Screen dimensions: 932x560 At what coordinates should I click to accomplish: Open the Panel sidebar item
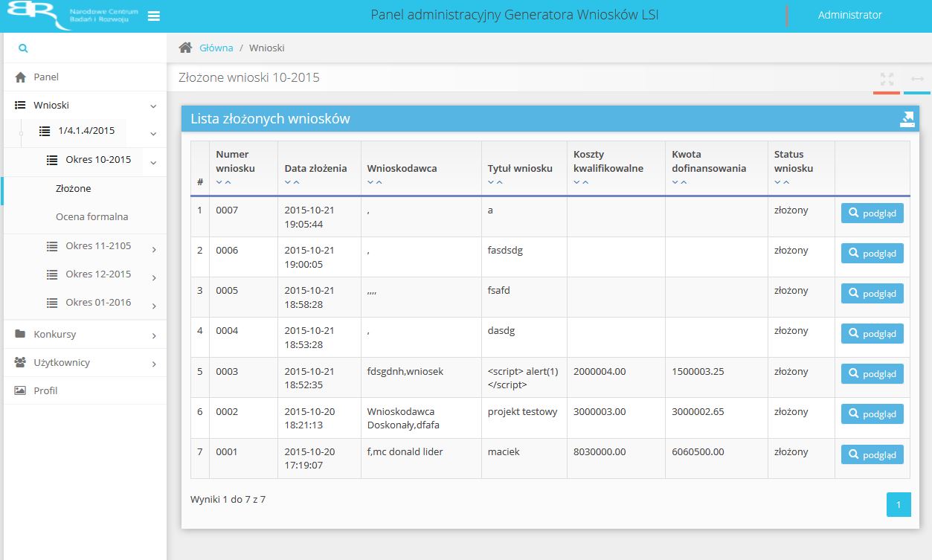pyautogui.click(x=45, y=77)
